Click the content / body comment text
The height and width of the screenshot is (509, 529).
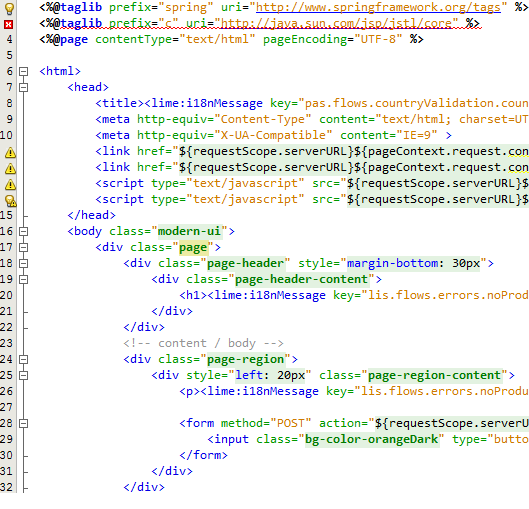click(x=203, y=343)
